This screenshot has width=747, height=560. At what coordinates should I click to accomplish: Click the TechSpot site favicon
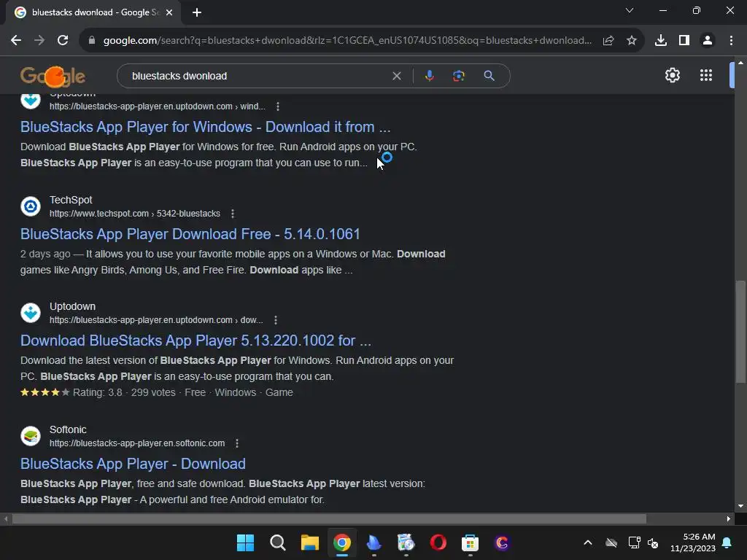click(31, 206)
